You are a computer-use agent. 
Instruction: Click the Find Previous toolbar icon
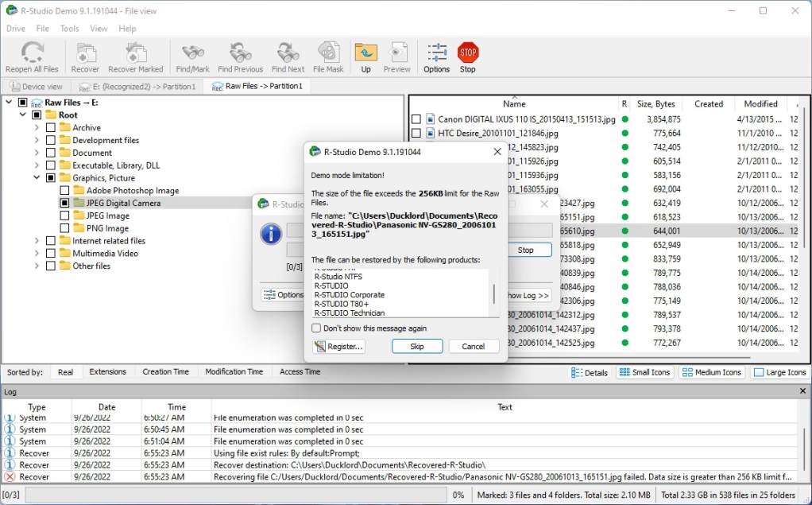coord(240,57)
